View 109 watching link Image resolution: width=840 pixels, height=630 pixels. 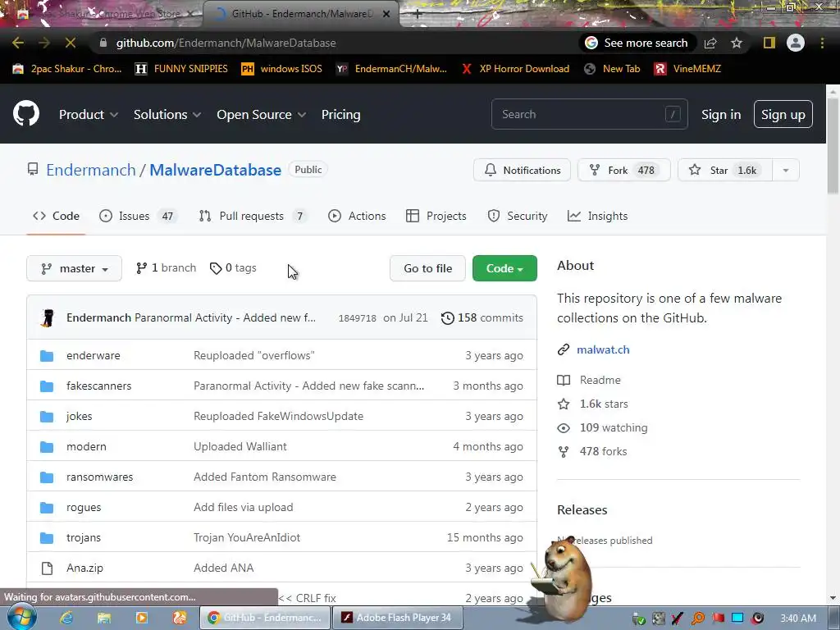tap(603, 427)
